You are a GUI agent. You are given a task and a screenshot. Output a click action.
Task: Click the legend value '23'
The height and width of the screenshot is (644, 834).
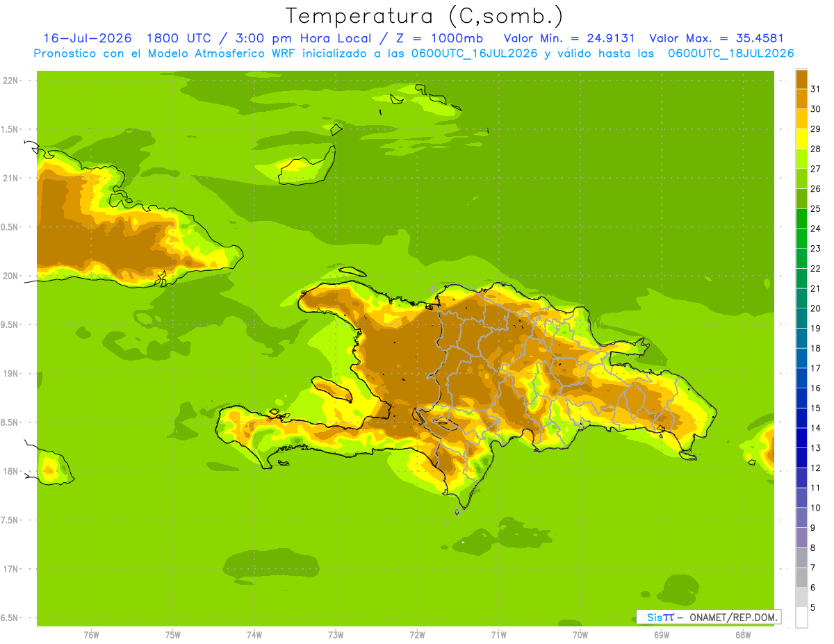point(816,249)
